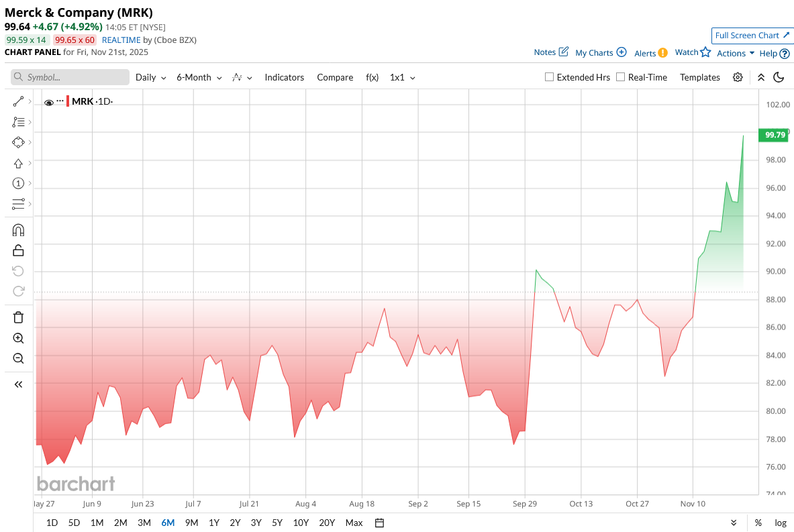Open the Fibonacci/list drawing tools icon
This screenshot has height=532, width=794.
[x=18, y=122]
